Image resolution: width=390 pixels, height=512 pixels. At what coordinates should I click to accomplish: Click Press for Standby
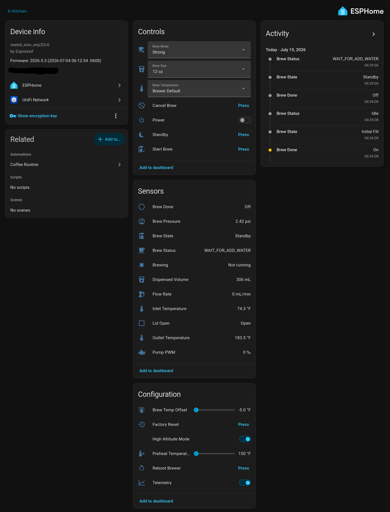(243, 135)
